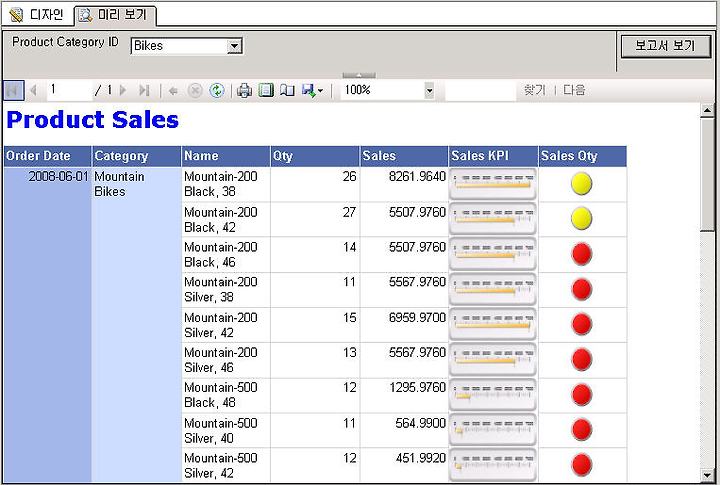The height and width of the screenshot is (485, 720).
Task: Click red indicator for Mountain-500 Silver, 40
Action: 581,430
